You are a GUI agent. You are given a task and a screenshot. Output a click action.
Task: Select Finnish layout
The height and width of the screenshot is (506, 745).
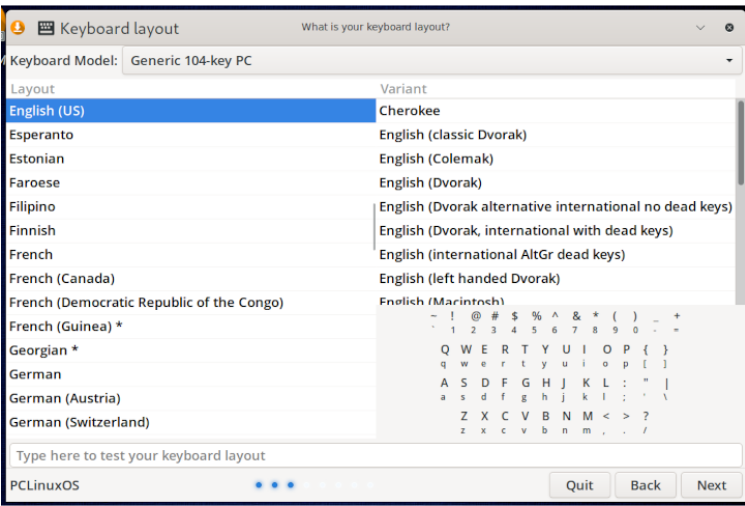pos(191,230)
